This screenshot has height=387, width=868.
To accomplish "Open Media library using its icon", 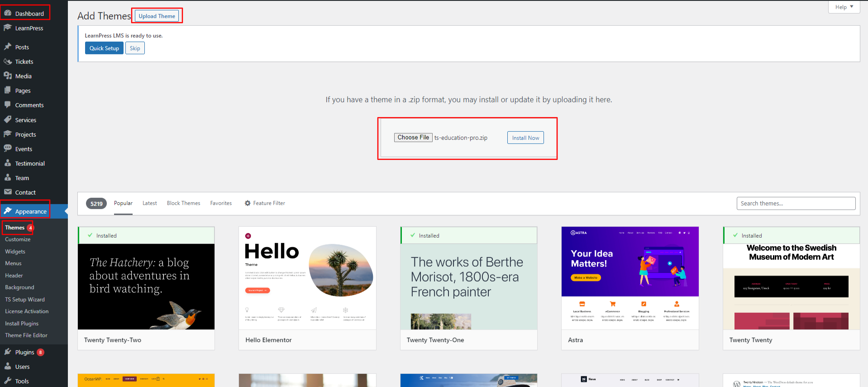I will tap(8, 76).
